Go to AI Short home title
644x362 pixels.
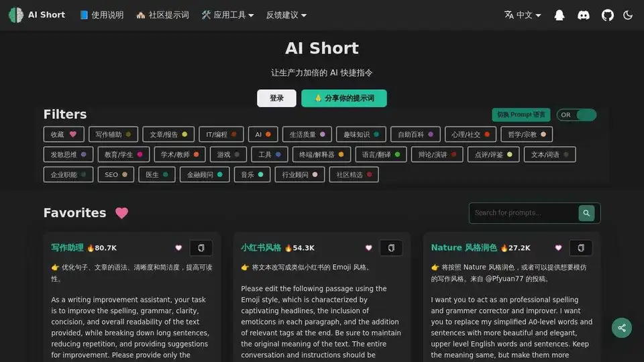(46, 15)
